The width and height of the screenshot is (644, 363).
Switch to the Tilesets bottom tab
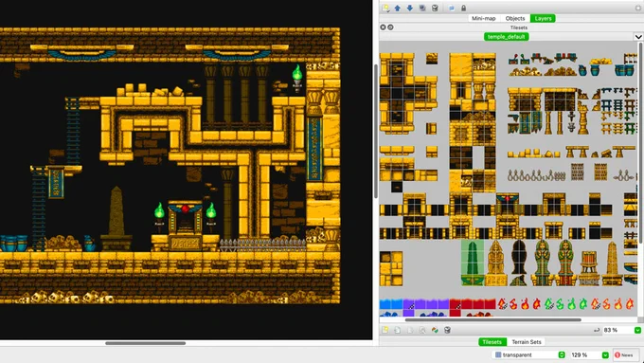[x=492, y=341]
